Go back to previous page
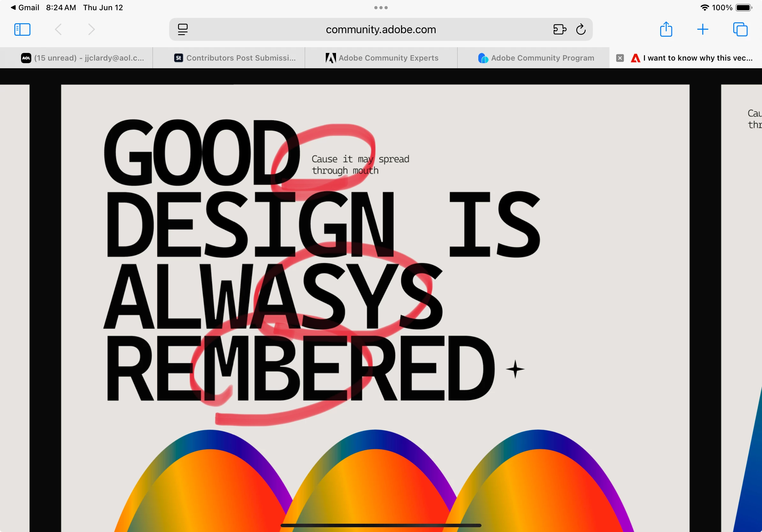Screen dimensions: 762x532 point(58,30)
